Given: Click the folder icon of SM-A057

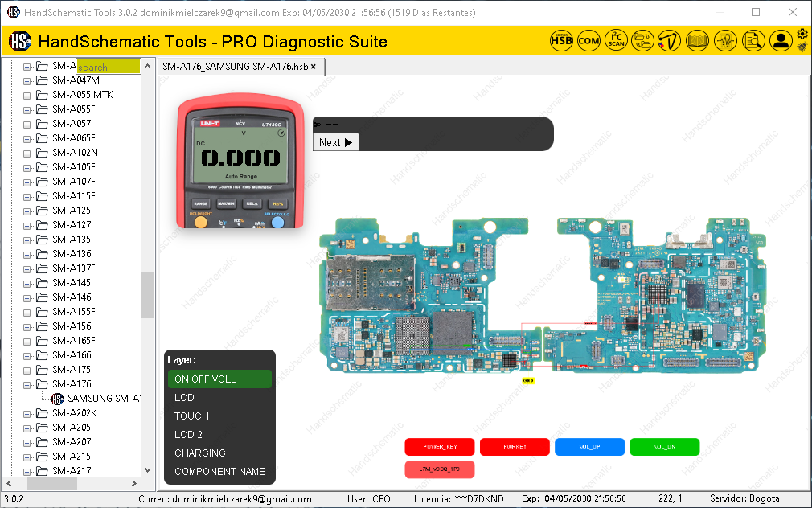Looking at the screenshot, I should pos(42,124).
